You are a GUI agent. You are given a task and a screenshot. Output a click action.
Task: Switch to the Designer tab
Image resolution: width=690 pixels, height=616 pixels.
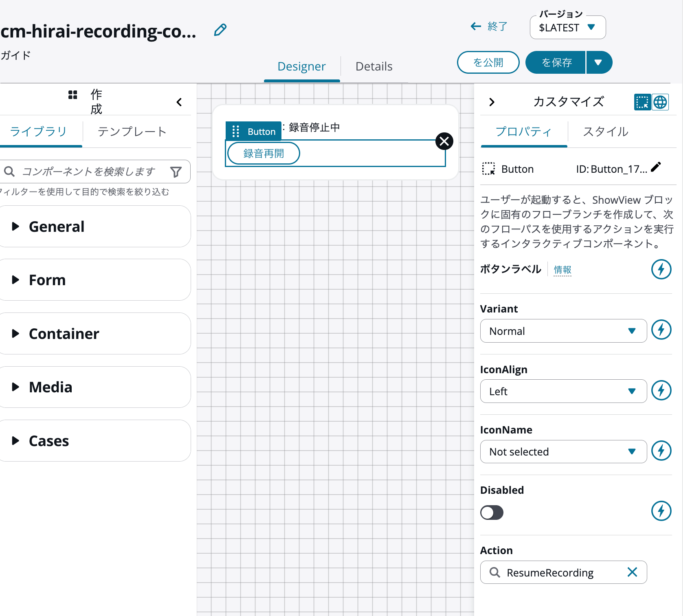[301, 66]
